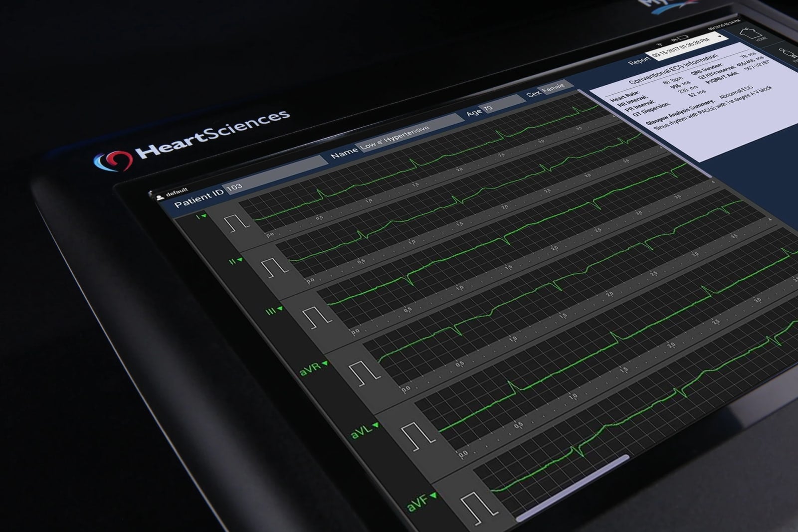Click the calibration pulse icon for lead aVR
798x532 pixels.
coord(365,373)
